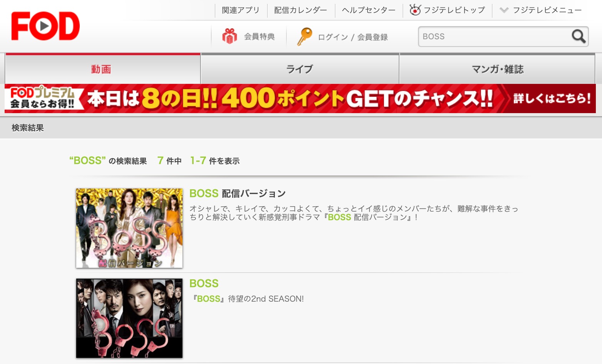Click the red gift box icon
This screenshot has height=364, width=602.
(229, 37)
